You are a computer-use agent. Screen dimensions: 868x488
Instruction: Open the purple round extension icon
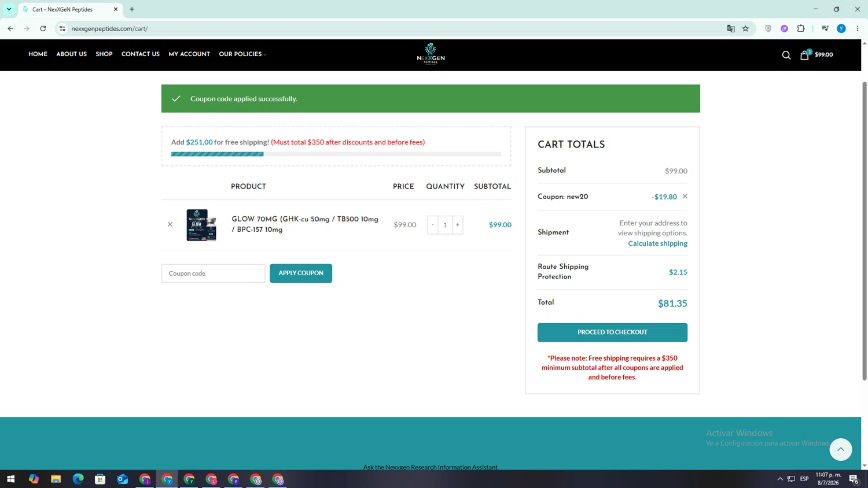[784, 28]
